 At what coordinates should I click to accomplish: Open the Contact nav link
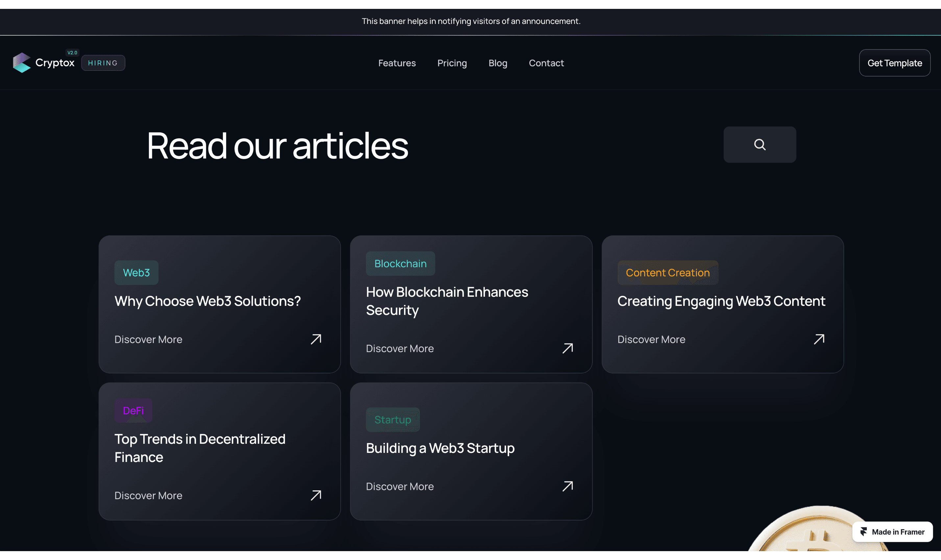click(x=546, y=63)
